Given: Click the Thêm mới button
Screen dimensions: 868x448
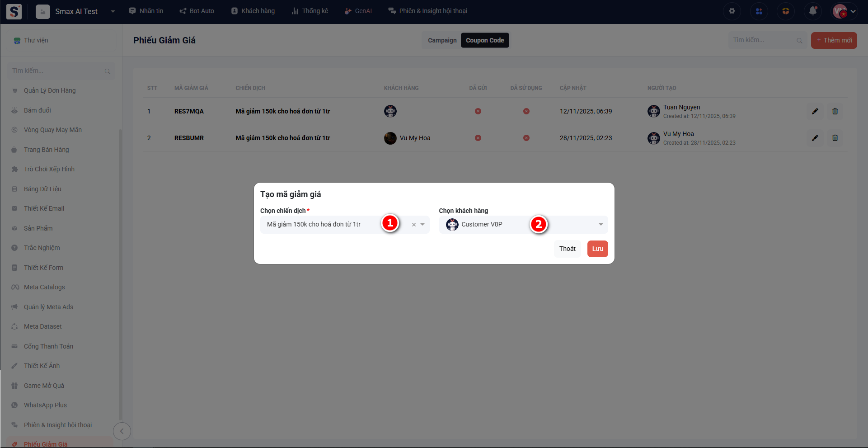Looking at the screenshot, I should click(834, 40).
